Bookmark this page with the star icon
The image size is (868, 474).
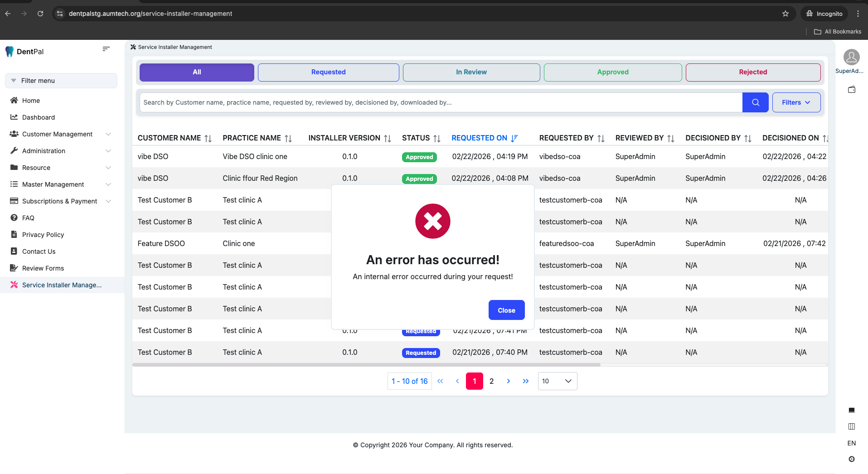[x=785, y=14]
